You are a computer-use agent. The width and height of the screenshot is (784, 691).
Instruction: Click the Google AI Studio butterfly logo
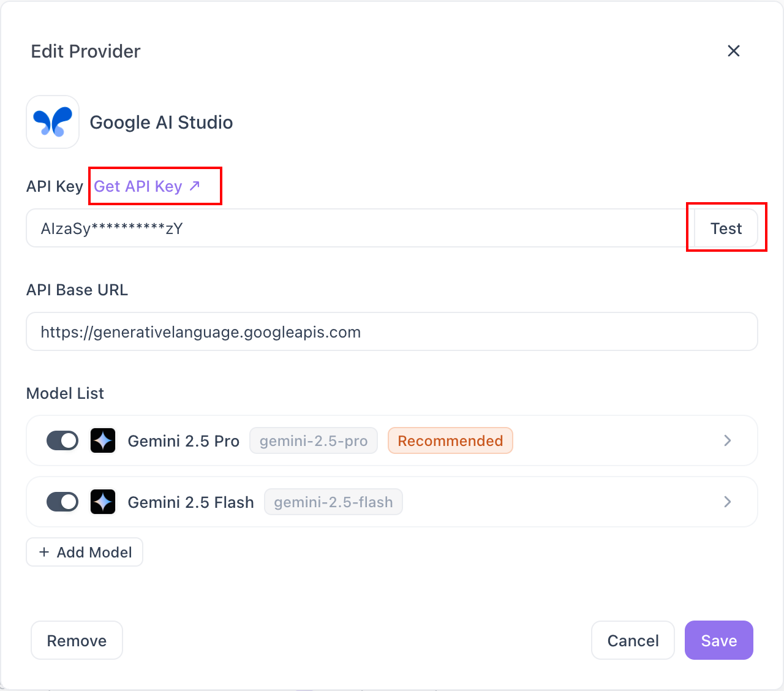tap(53, 122)
